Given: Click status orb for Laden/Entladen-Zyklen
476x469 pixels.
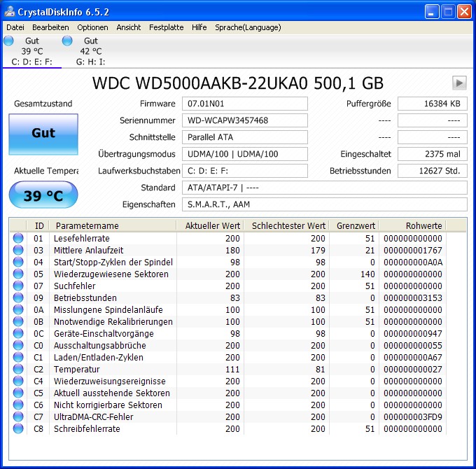Looking at the screenshot, I should (x=18, y=357).
